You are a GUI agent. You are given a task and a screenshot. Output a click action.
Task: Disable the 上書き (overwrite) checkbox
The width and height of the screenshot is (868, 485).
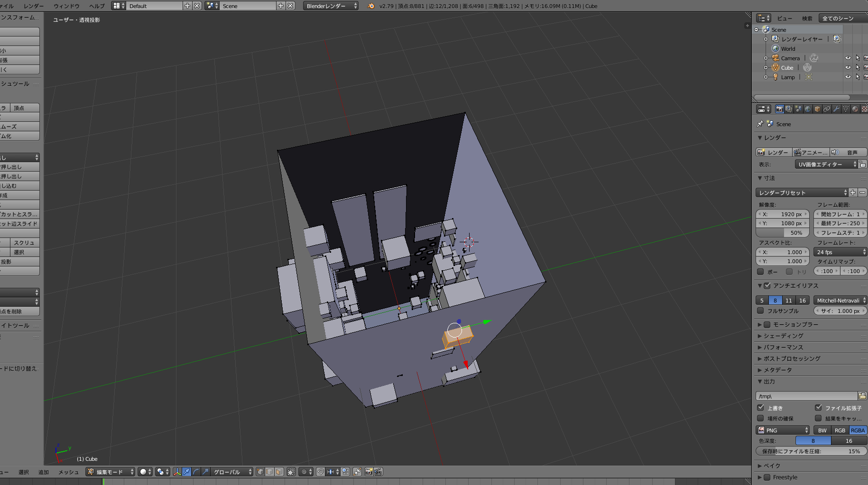(761, 408)
